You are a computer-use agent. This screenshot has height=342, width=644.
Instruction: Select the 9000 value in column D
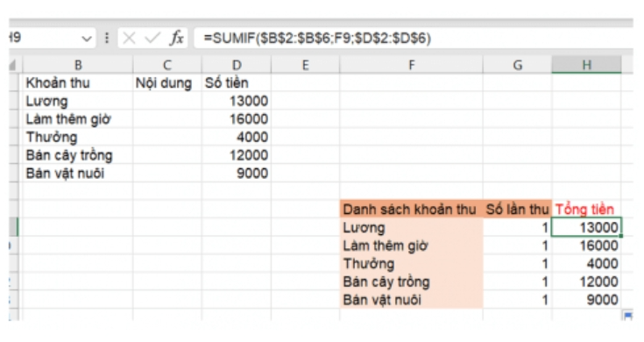tap(237, 173)
